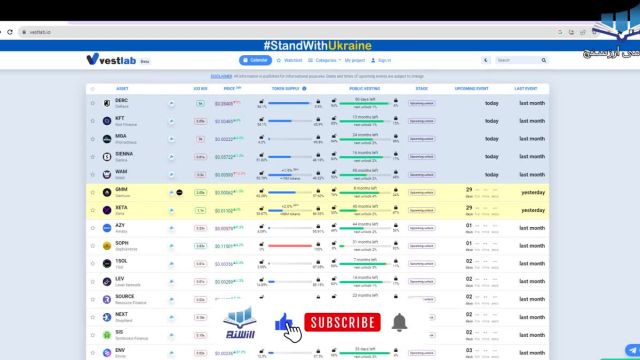Open the SIENNA asset name
This screenshot has height=360, width=640.
tap(124, 154)
